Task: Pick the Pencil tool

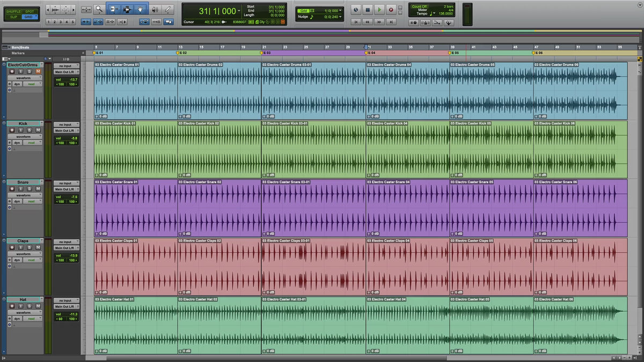Action: (x=168, y=9)
